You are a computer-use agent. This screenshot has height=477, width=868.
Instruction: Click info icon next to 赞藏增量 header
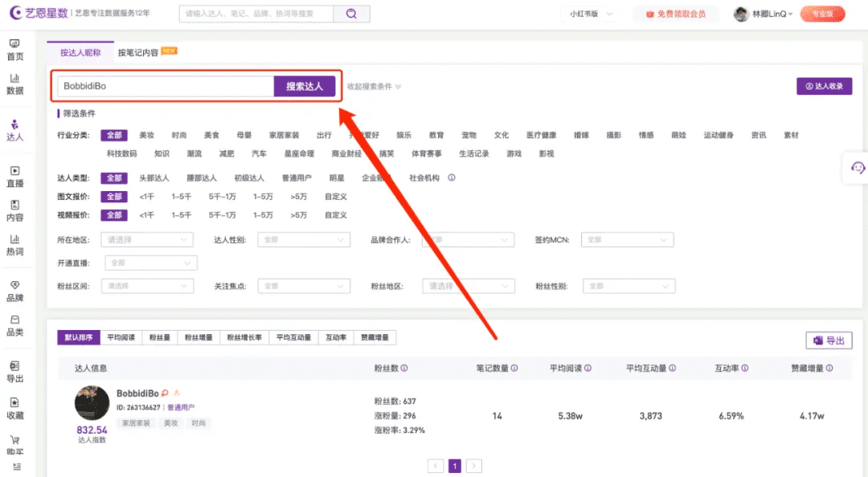(x=829, y=368)
